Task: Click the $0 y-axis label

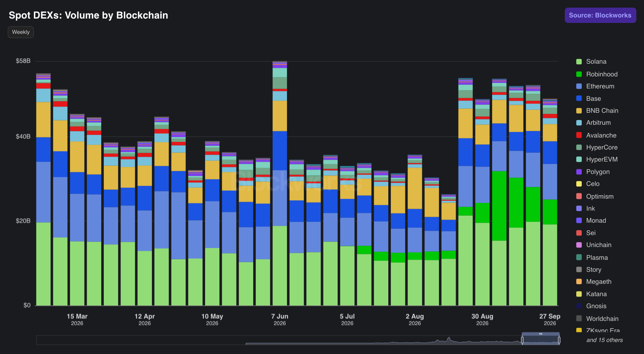Action: tap(27, 305)
